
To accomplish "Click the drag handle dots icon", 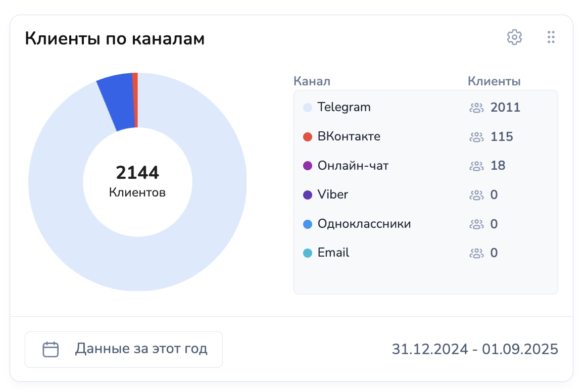I will pyautogui.click(x=551, y=37).
